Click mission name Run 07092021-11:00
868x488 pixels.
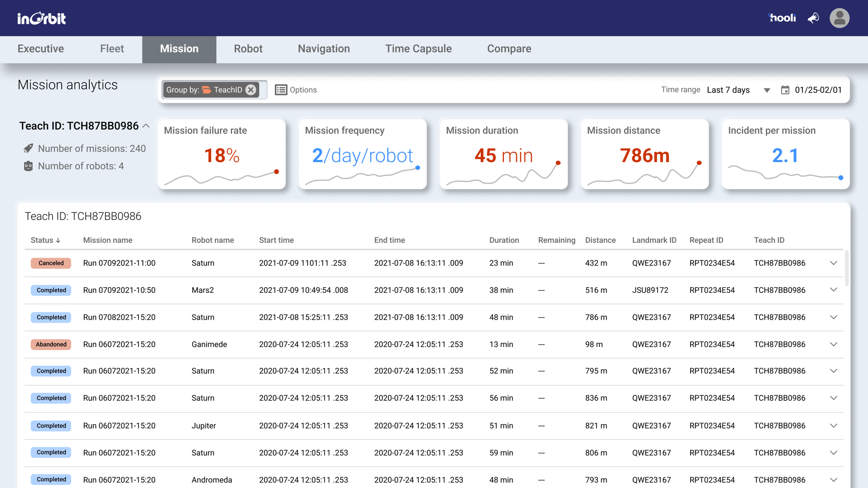tap(119, 263)
